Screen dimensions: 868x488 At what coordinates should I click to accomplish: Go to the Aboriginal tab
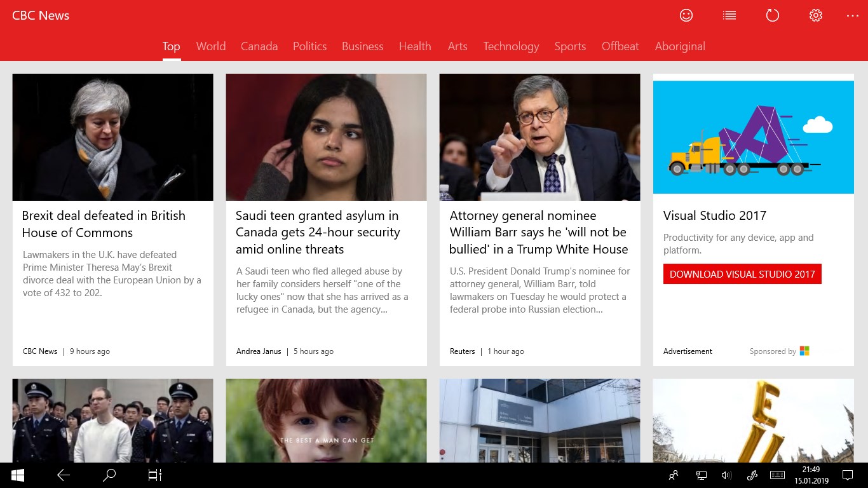click(680, 46)
